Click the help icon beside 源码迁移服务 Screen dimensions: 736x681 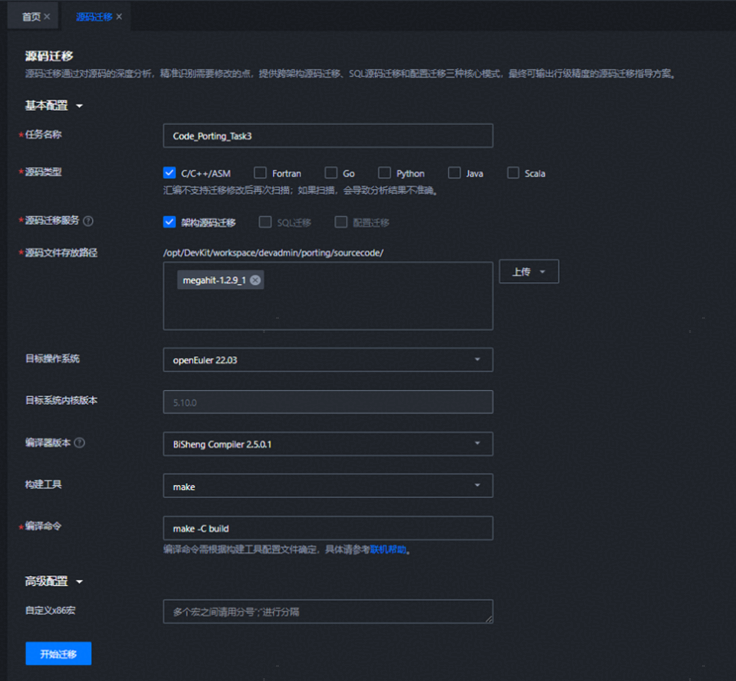coord(88,221)
